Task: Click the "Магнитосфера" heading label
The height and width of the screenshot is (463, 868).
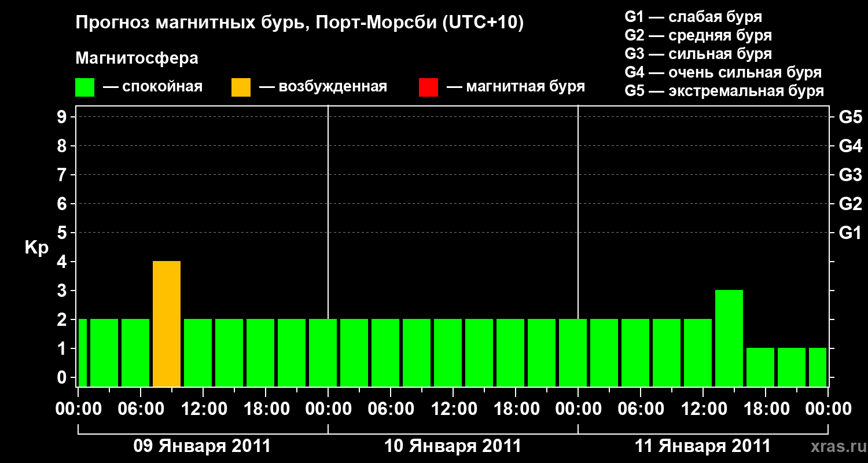Action: coord(137,58)
